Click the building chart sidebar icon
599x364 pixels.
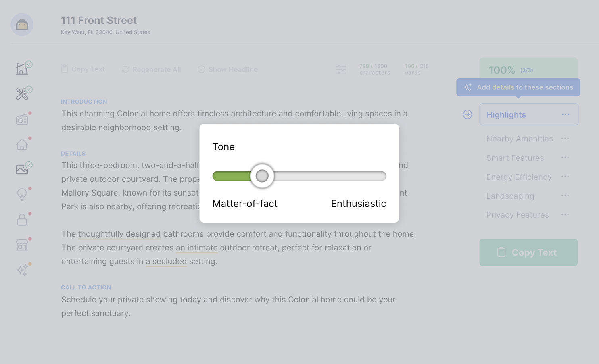[22, 69]
